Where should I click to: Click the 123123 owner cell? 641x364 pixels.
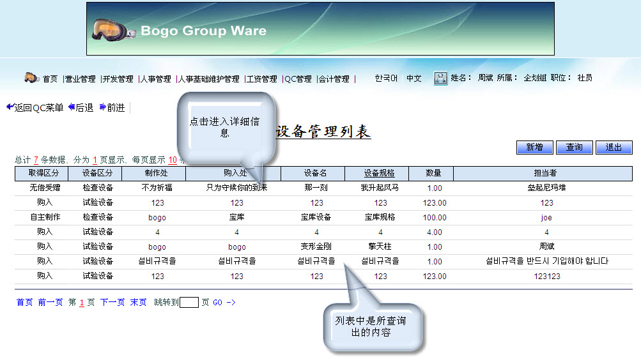[x=547, y=277]
